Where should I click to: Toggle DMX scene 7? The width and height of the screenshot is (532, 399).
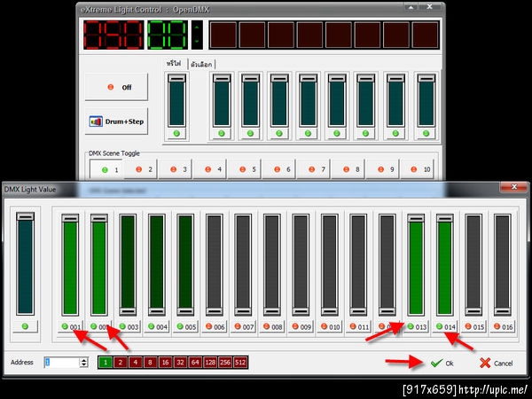click(x=313, y=169)
